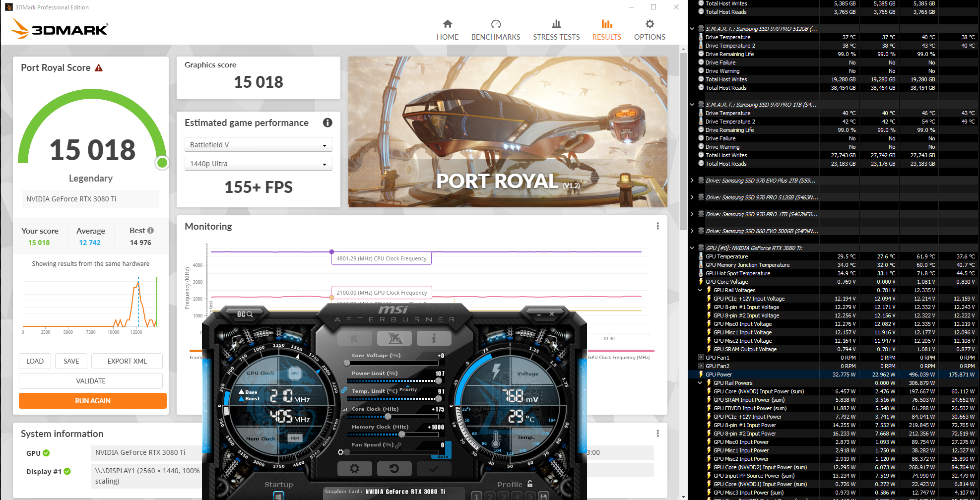Viewport: 980px width, 500px height.
Task: Open MSI Afterburner OC Scanner
Action: tap(245, 314)
